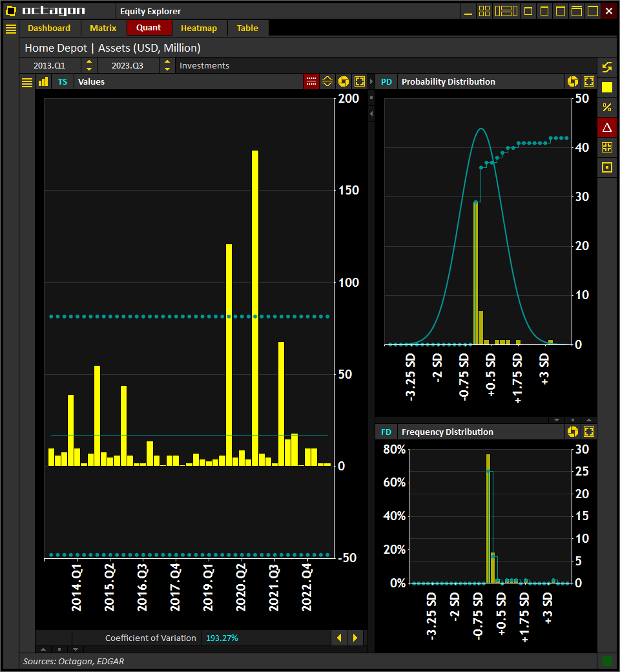Click the tallest yellow bar in Values chart
The height and width of the screenshot is (672, 620).
[255, 308]
